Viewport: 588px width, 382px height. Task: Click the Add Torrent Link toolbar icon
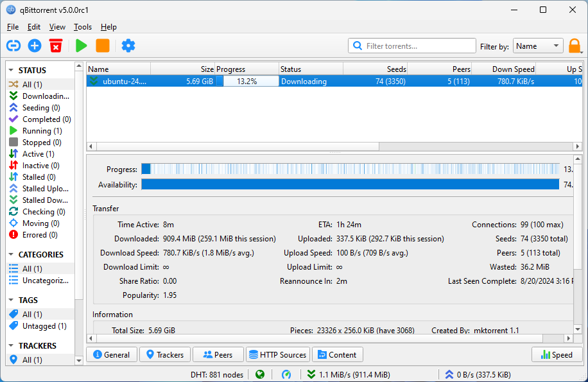(13, 46)
